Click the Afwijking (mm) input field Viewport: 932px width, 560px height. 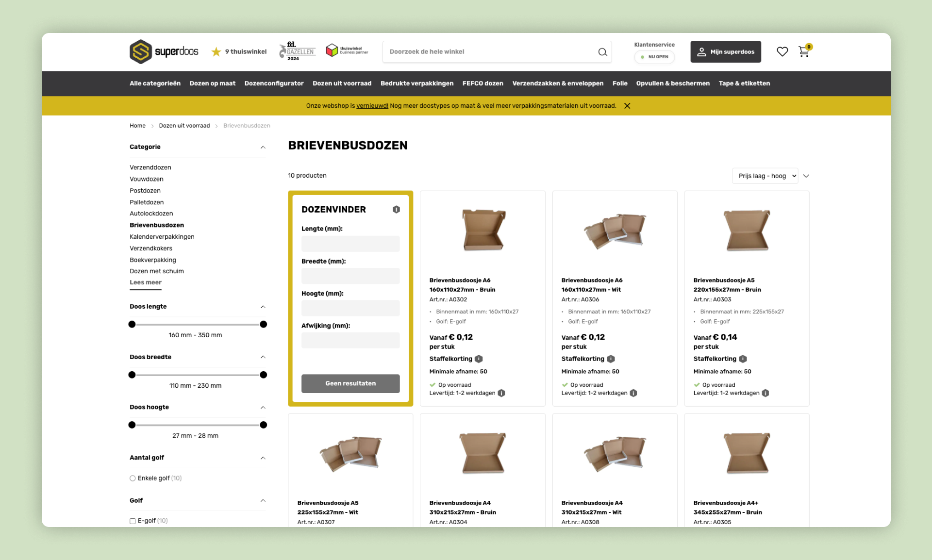[x=350, y=340]
